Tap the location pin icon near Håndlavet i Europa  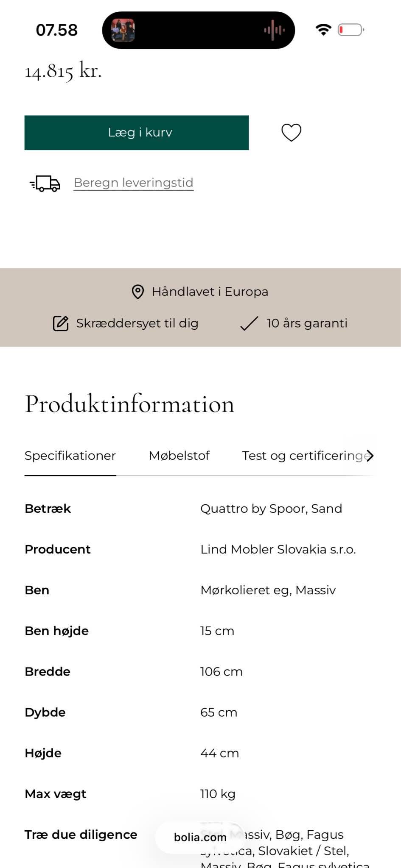137,292
